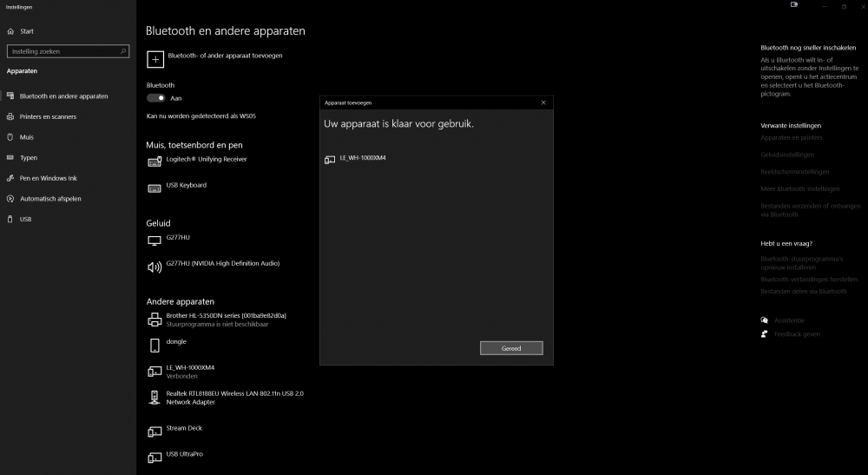
Task: Open Bestanden verzenden of ontvangen via Bluetooth
Action: pyautogui.click(x=811, y=210)
